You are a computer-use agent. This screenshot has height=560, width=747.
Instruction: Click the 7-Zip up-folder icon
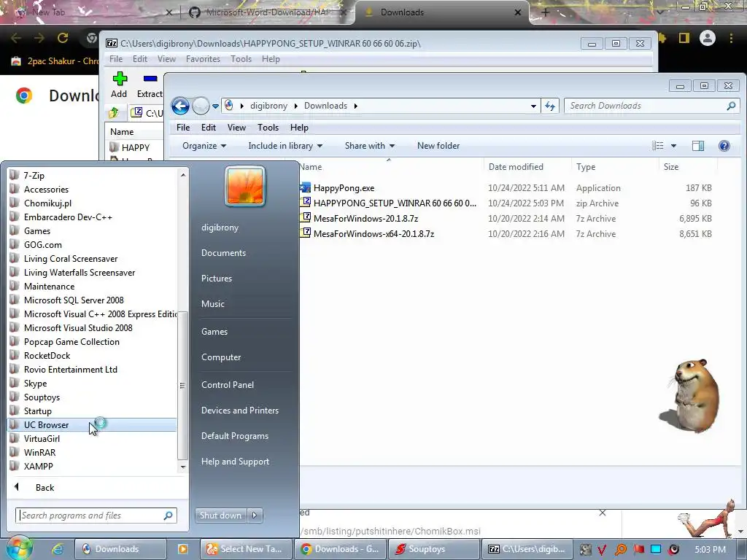114,113
